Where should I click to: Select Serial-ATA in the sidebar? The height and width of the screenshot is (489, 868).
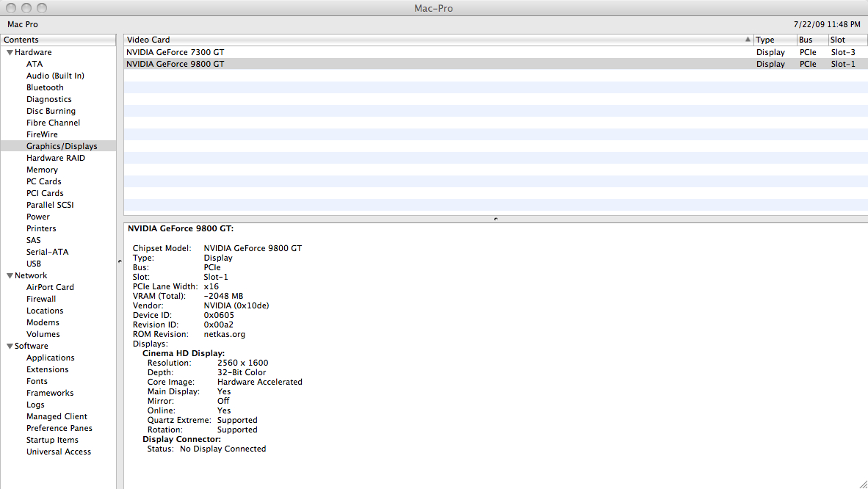48,252
